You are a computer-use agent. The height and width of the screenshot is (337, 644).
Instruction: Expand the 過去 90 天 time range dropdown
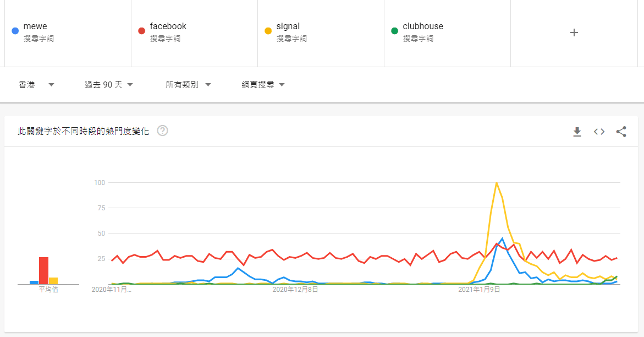109,85
